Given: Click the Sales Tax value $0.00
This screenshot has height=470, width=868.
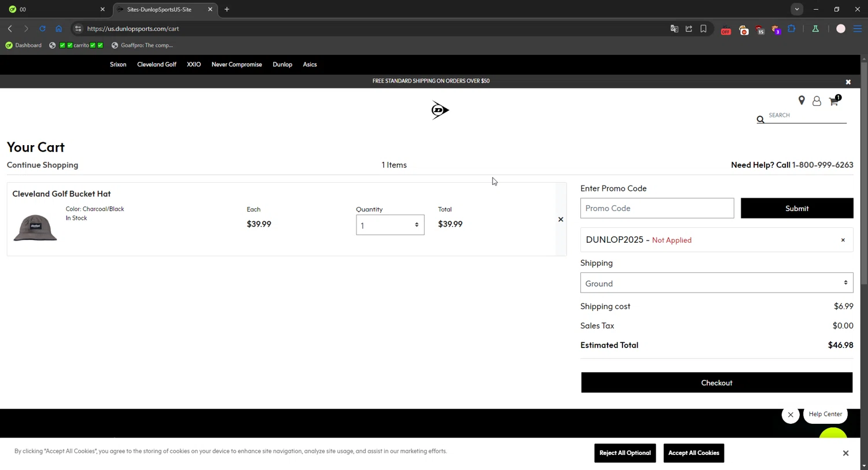Looking at the screenshot, I should (x=843, y=325).
